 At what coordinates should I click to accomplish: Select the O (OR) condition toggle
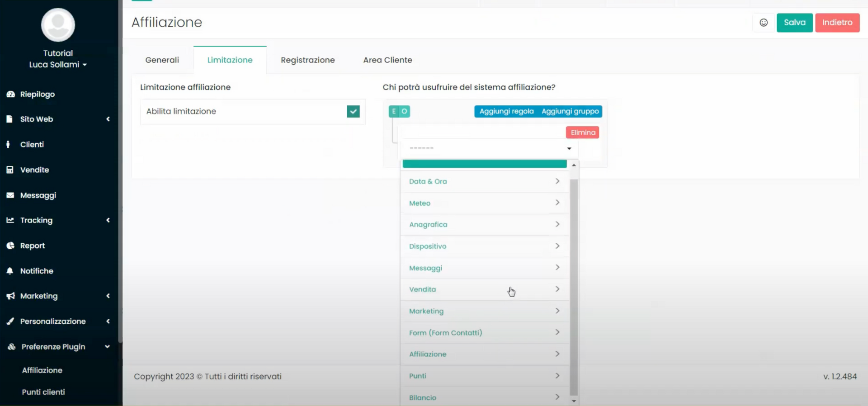coord(404,111)
